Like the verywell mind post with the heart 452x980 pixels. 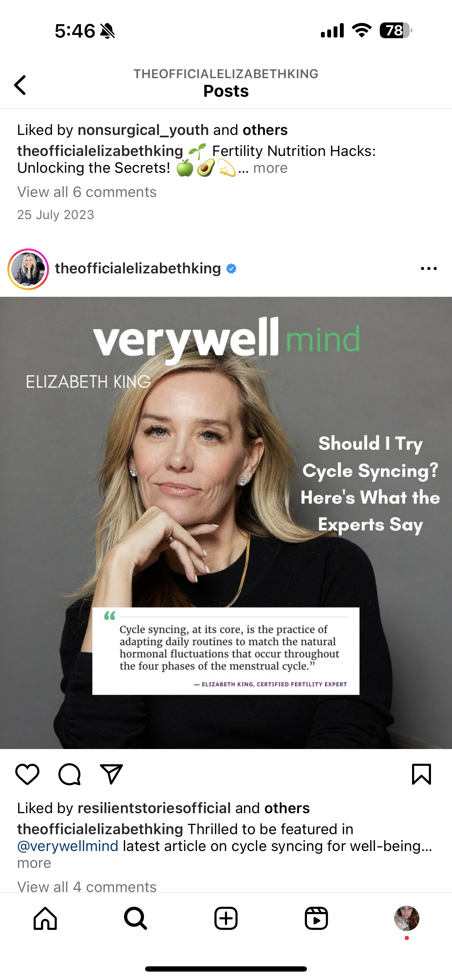click(x=27, y=774)
